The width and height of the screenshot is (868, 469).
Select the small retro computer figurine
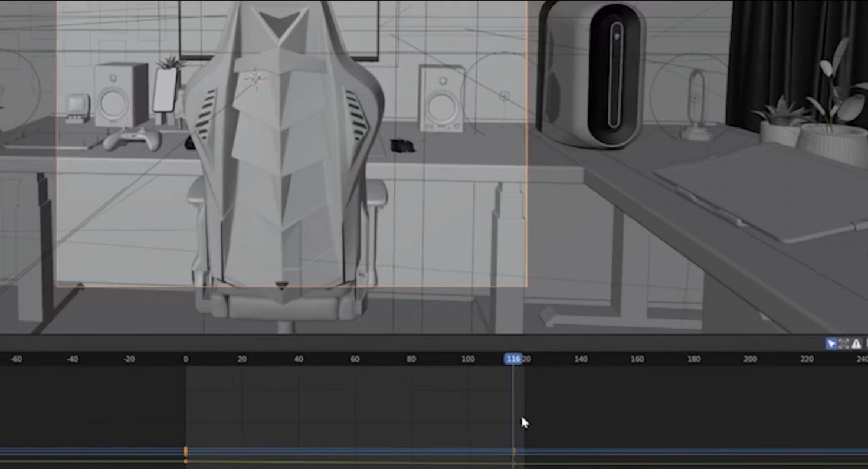click(77, 109)
